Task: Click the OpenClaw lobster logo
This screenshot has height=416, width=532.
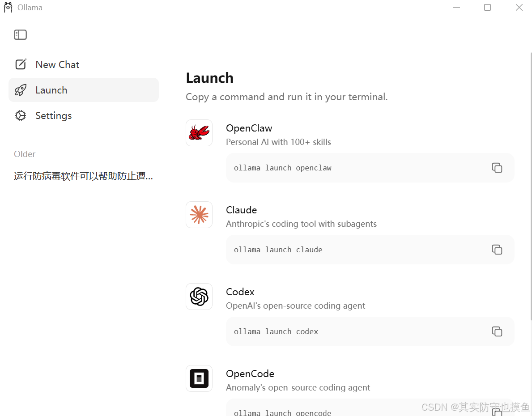Action: click(199, 133)
